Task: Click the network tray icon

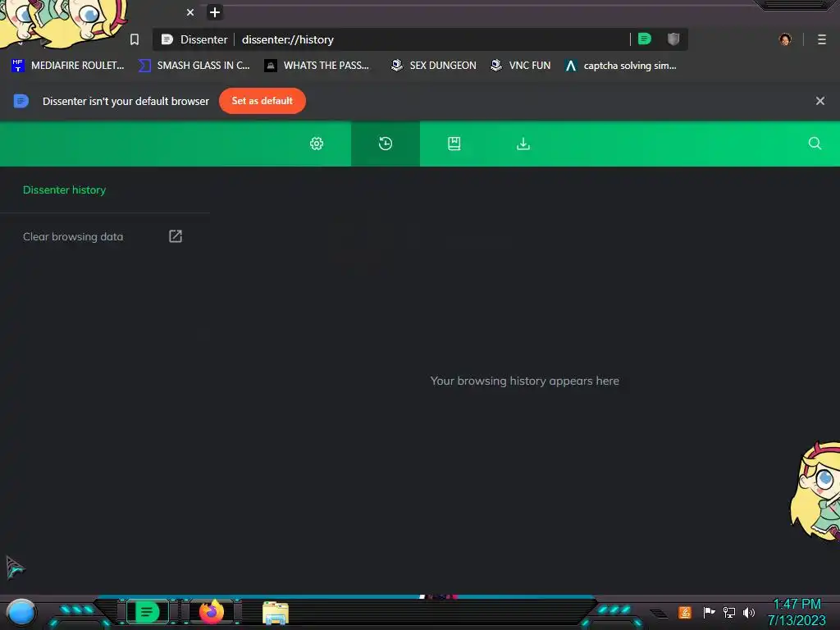Action: [728, 612]
